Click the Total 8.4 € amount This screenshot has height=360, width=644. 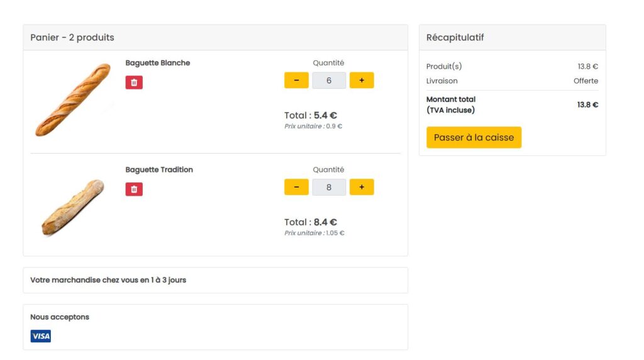(x=311, y=222)
